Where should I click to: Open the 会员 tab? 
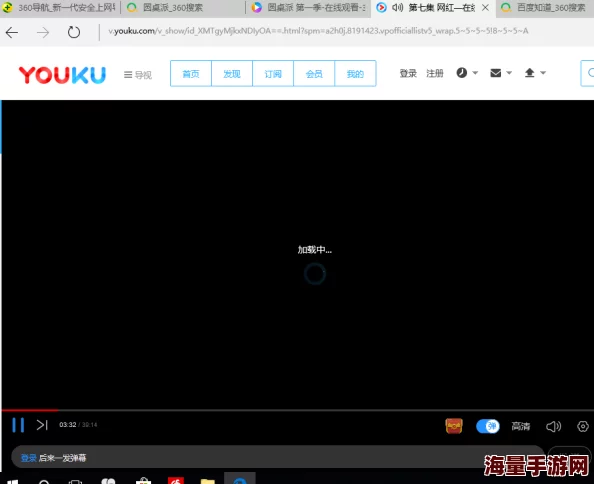pyautogui.click(x=314, y=73)
